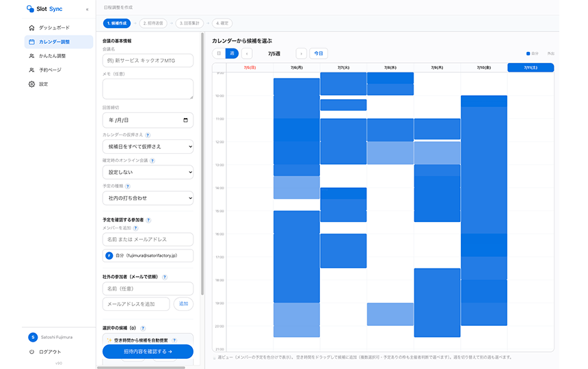Click the 会議名 input field
The image size is (588, 369).
(x=148, y=61)
